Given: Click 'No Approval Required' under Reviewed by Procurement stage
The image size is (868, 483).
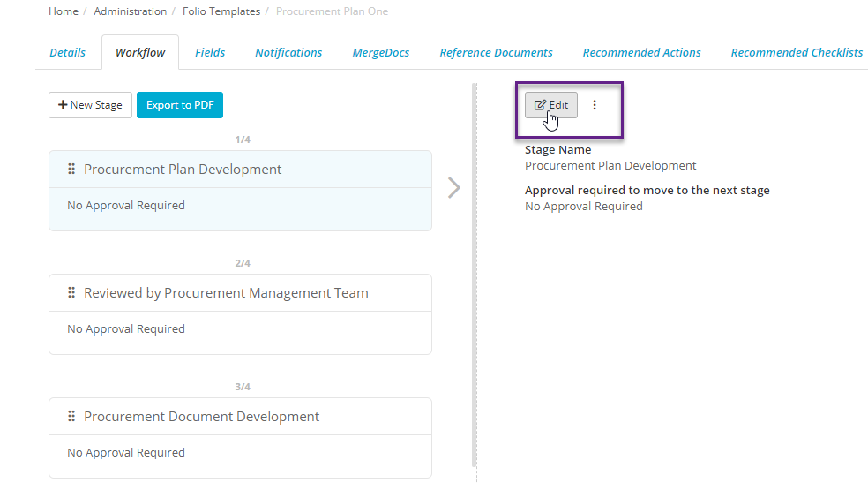Looking at the screenshot, I should [x=126, y=328].
